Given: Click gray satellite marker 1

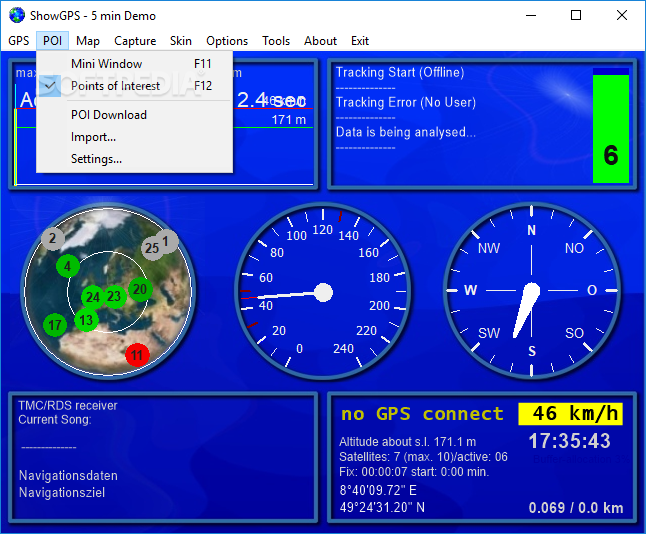Looking at the screenshot, I should tap(167, 241).
